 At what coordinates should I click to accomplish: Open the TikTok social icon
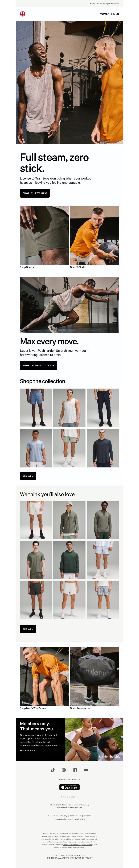tap(53, 770)
